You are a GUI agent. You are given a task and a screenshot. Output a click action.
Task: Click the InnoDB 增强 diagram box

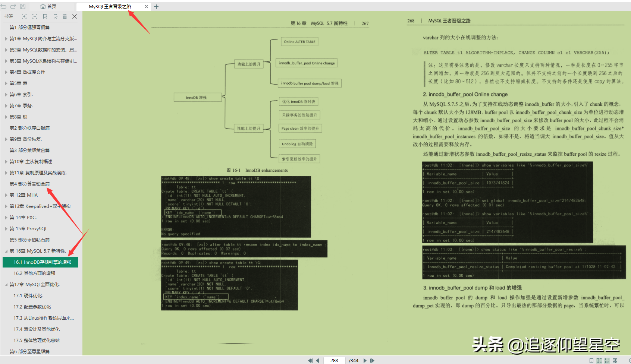pos(198,97)
